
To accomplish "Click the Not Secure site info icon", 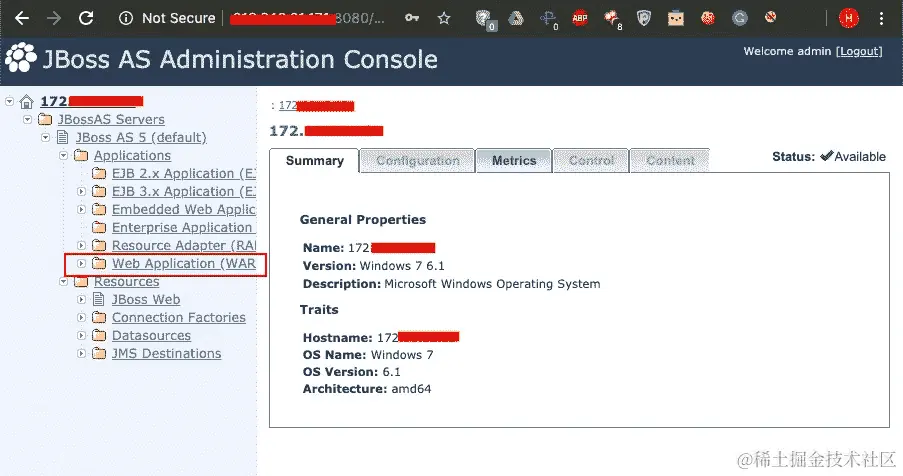I will 126,18.
